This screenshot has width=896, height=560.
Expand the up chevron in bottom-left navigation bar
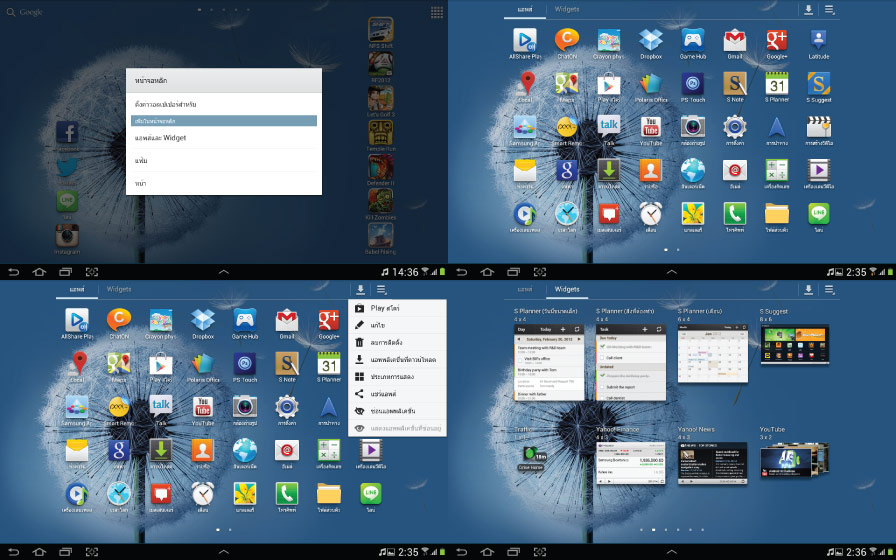pos(224,552)
